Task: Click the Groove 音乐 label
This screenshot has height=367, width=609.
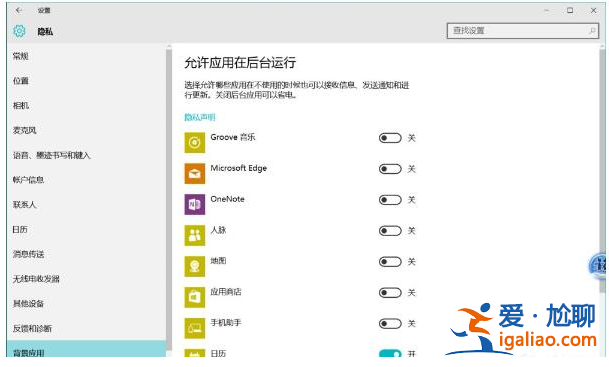Action: [233, 137]
